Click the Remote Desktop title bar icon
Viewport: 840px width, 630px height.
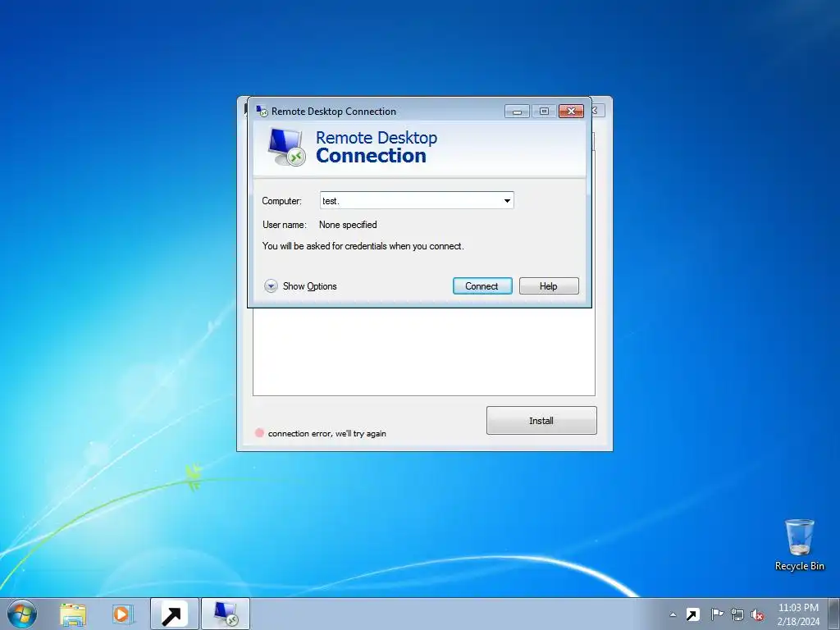pos(262,111)
